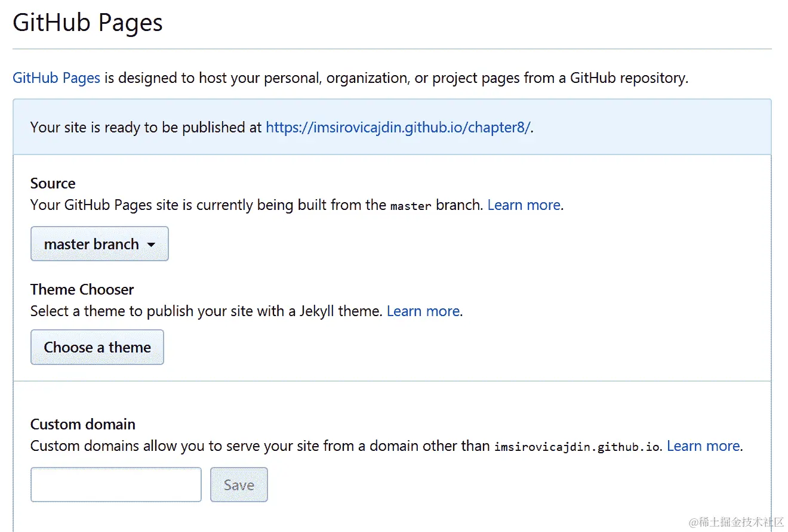Click the 'is designed to host' intro sentence
This screenshot has height=532, width=788.
[394, 78]
